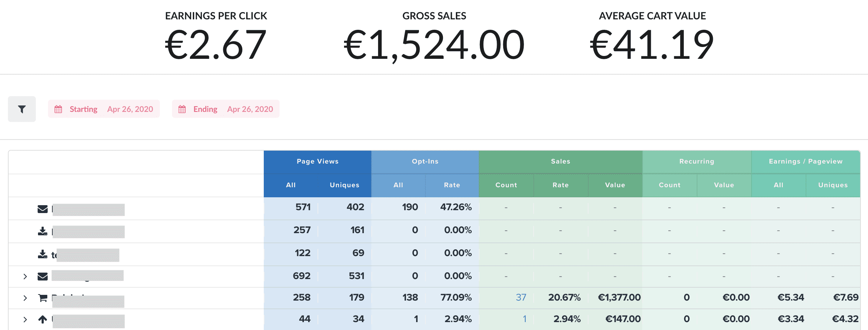
Task: Click envelope icon in the 692 page views row
Action: [43, 276]
